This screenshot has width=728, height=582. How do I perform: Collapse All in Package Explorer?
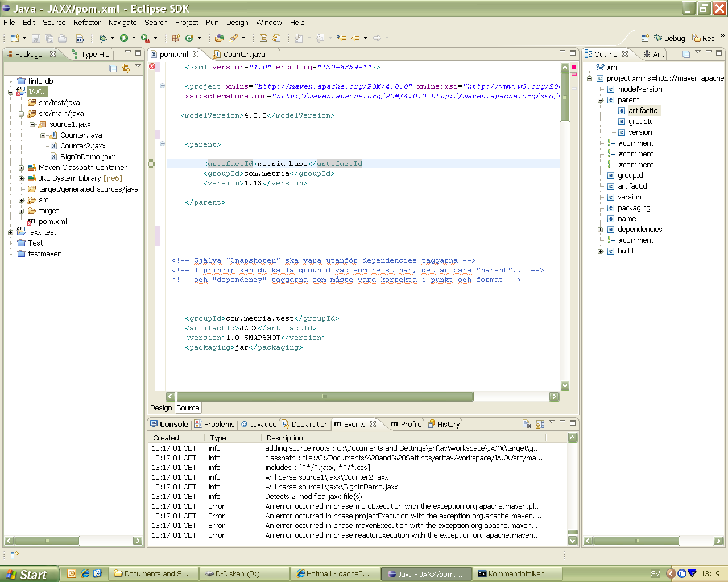click(x=113, y=68)
